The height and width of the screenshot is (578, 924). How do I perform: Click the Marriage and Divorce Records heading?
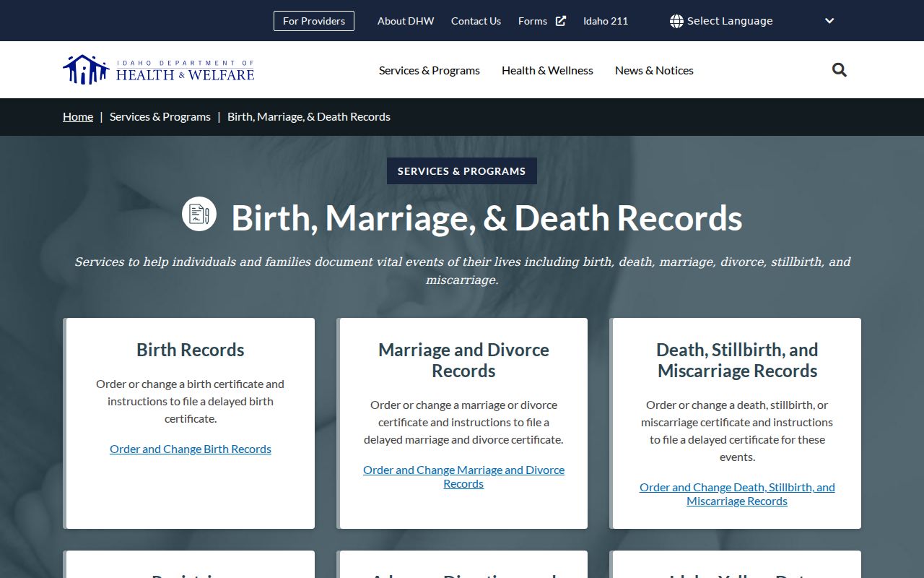click(x=463, y=360)
